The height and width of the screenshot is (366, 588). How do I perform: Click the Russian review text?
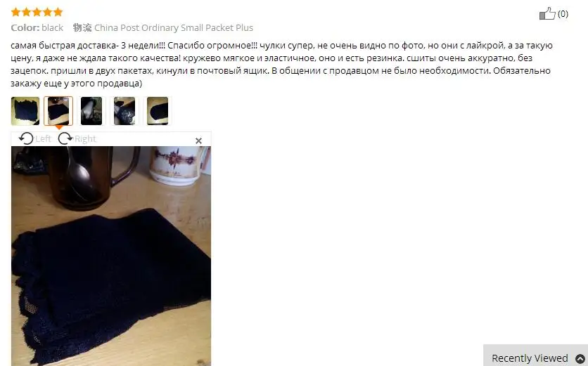[x=281, y=64]
